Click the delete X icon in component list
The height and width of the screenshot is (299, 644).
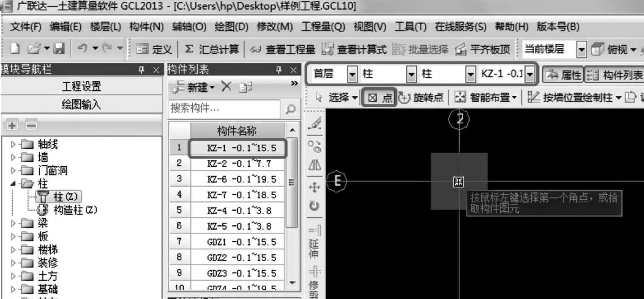pyautogui.click(x=226, y=87)
